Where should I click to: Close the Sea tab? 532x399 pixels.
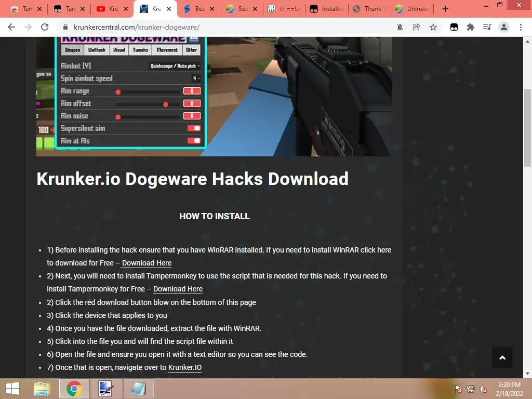pyautogui.click(x=255, y=9)
